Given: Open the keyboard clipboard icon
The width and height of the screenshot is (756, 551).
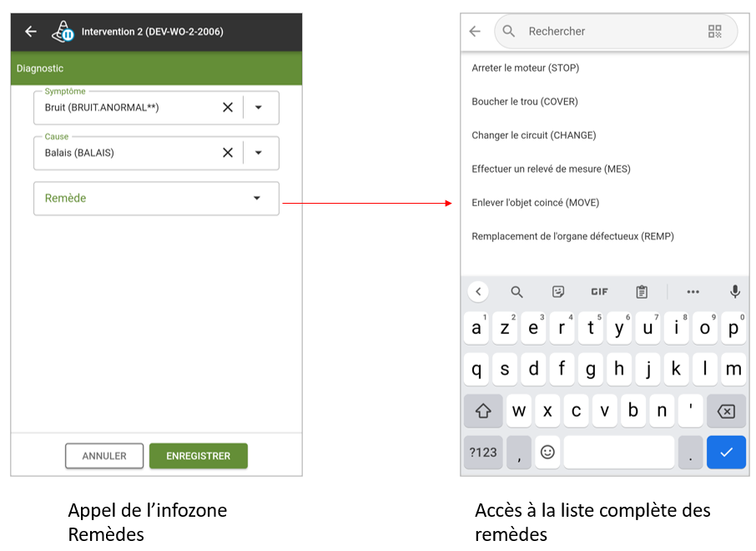Looking at the screenshot, I should click(642, 291).
